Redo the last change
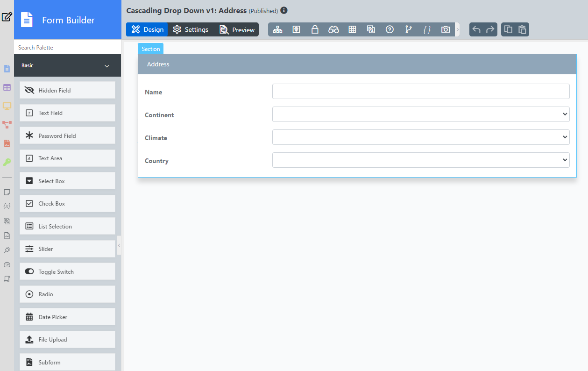 [x=490, y=29]
